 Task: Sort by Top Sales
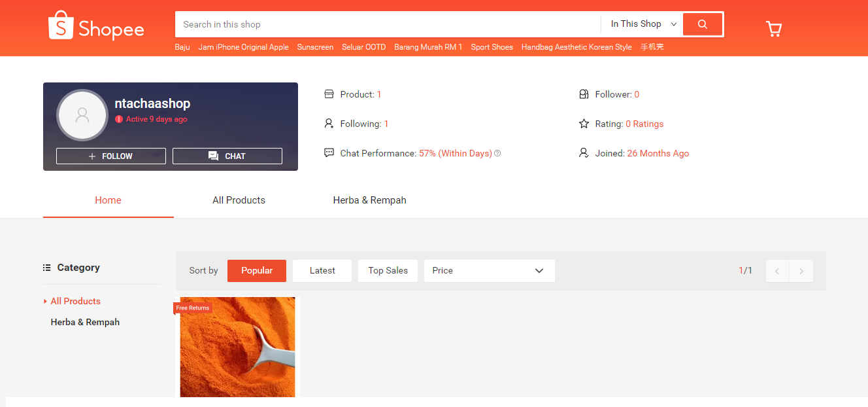coord(388,271)
